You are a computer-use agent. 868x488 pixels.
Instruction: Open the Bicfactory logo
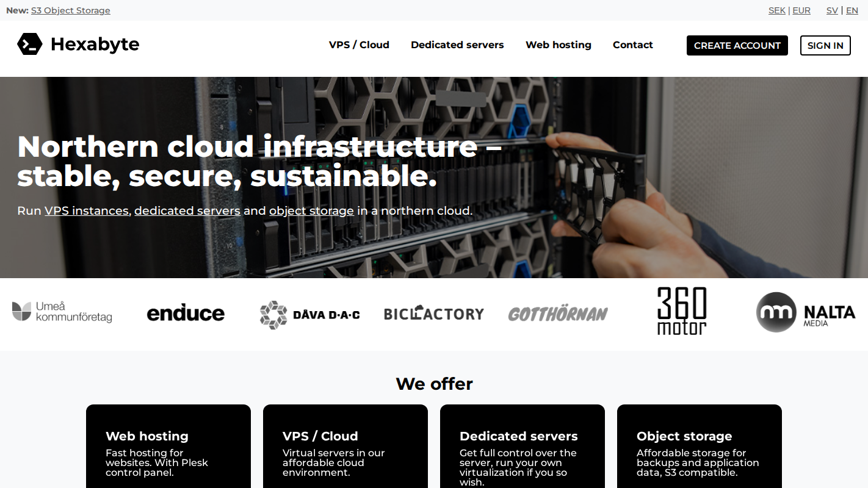coord(434,314)
